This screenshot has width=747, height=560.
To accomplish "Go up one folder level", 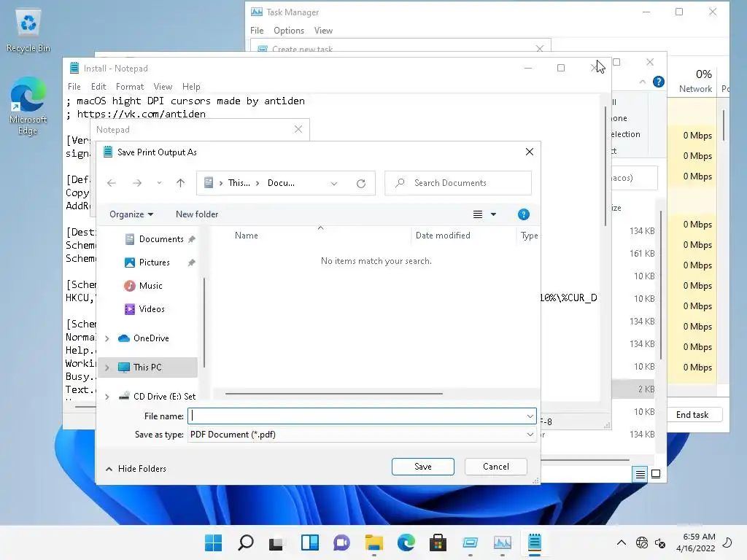I will 181,183.
